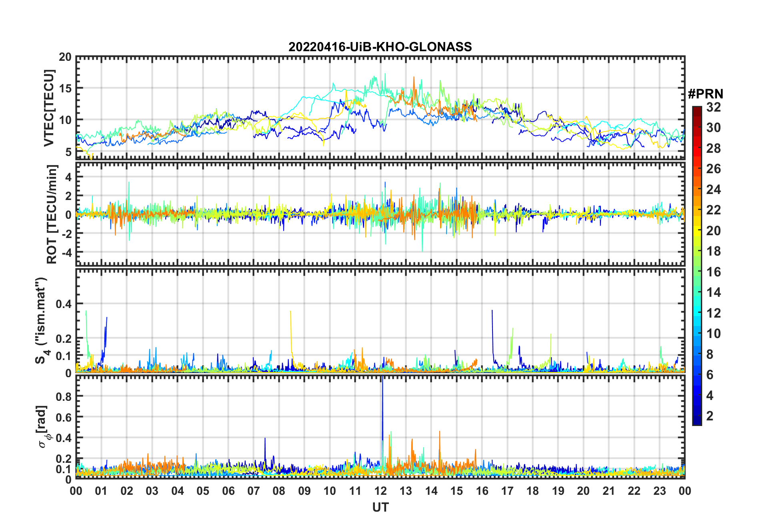Click colorbar tick label 18
The height and width of the screenshot is (532, 761).
713,251
